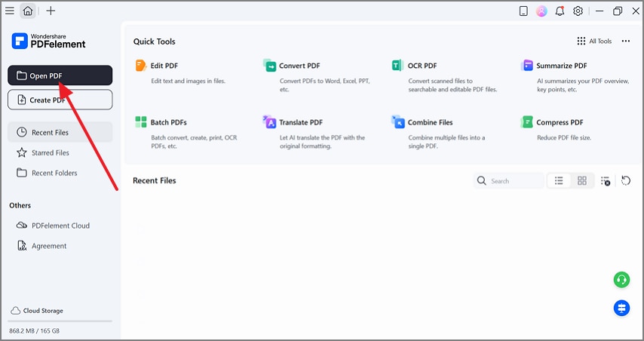The height and width of the screenshot is (341, 644).
Task: Open All Tools grid
Action: point(594,41)
